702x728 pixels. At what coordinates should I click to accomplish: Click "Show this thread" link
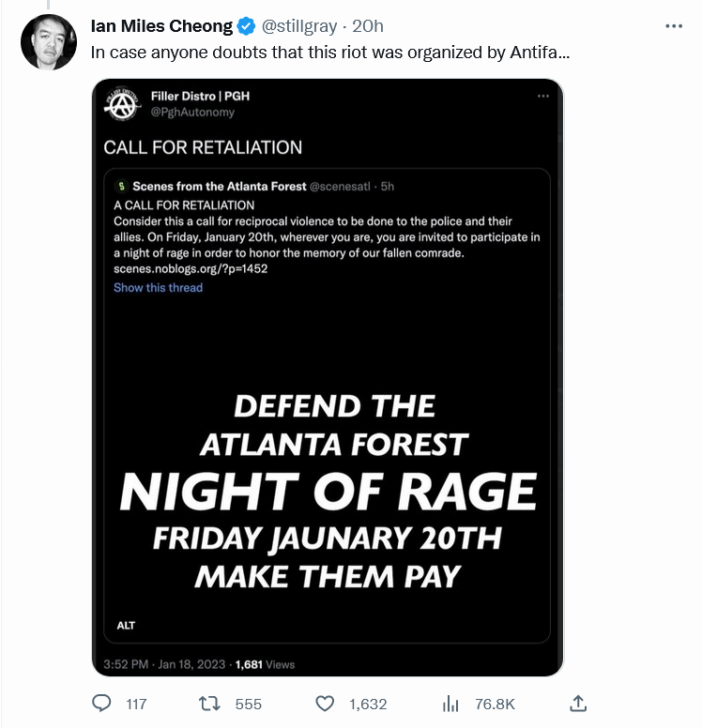pos(158,288)
